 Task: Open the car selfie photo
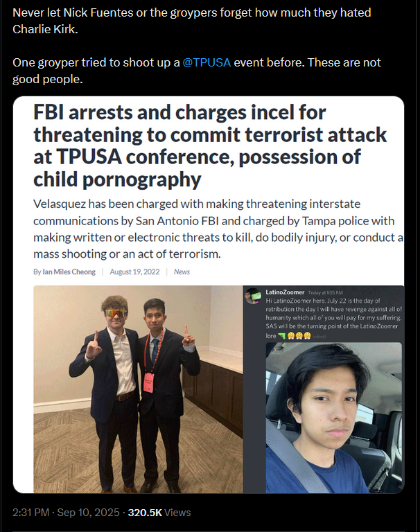click(334, 418)
